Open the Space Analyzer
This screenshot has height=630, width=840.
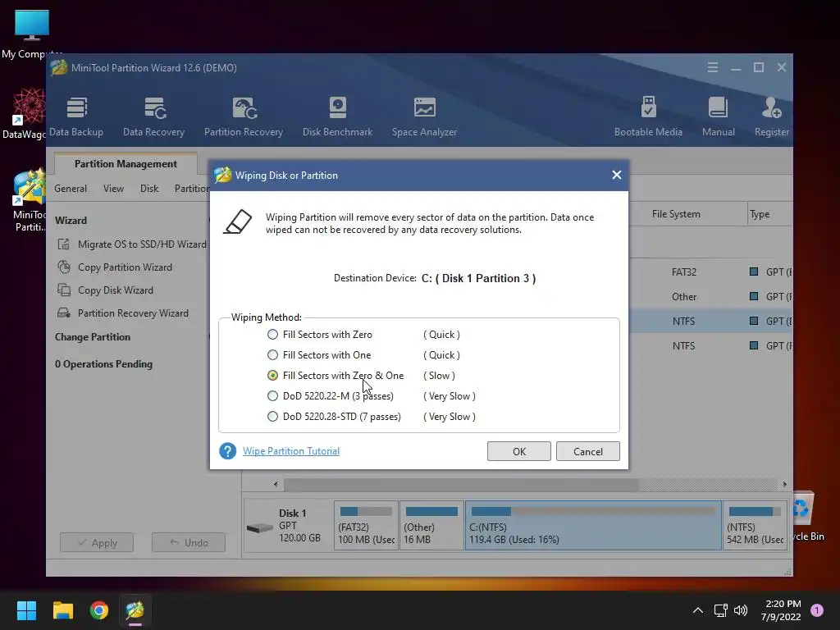(424, 116)
